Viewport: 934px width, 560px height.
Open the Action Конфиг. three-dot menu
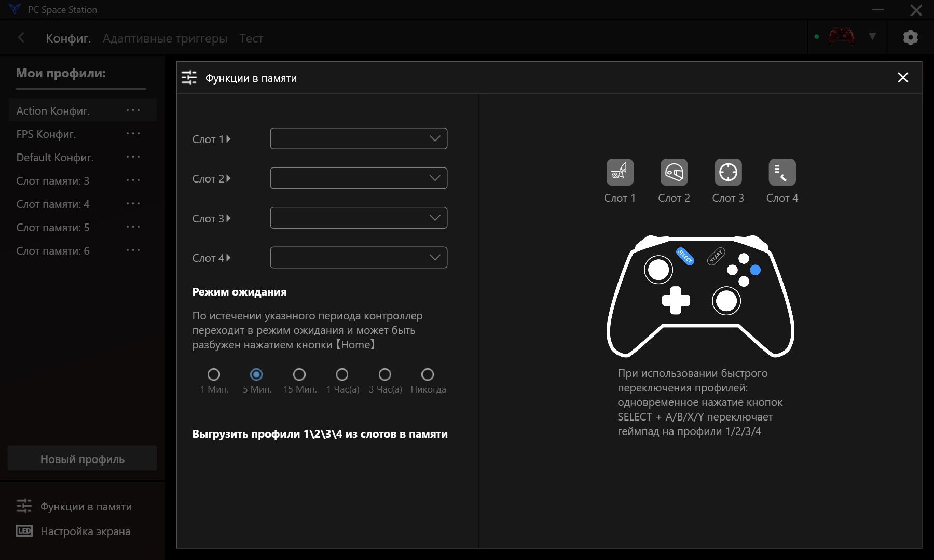tap(133, 110)
